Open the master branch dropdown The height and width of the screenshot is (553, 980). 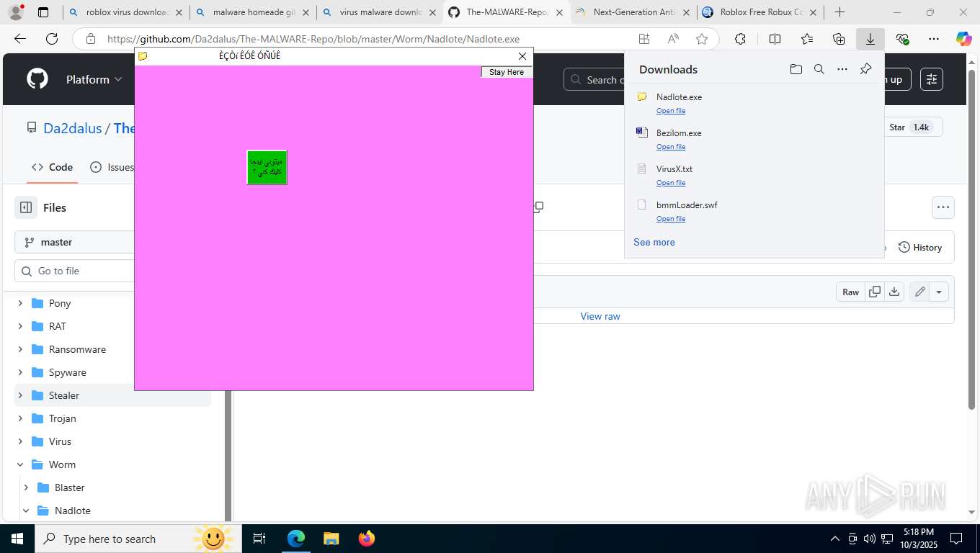pos(74,242)
